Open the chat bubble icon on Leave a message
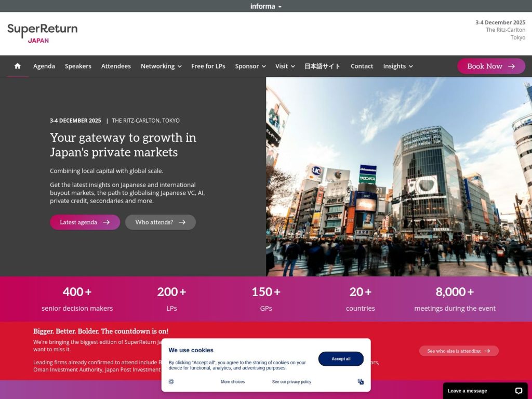The height and width of the screenshot is (399, 532). (518, 390)
